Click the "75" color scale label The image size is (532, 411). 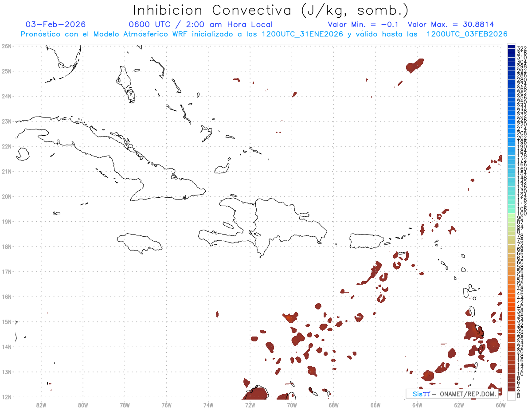tap(520, 240)
